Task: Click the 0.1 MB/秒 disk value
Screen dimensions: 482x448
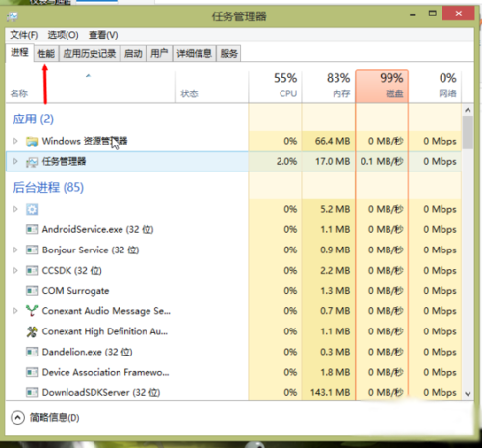Action: point(382,161)
